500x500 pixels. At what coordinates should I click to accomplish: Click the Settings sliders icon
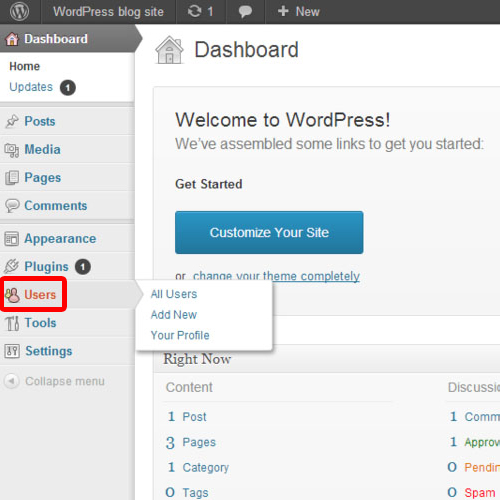12,351
